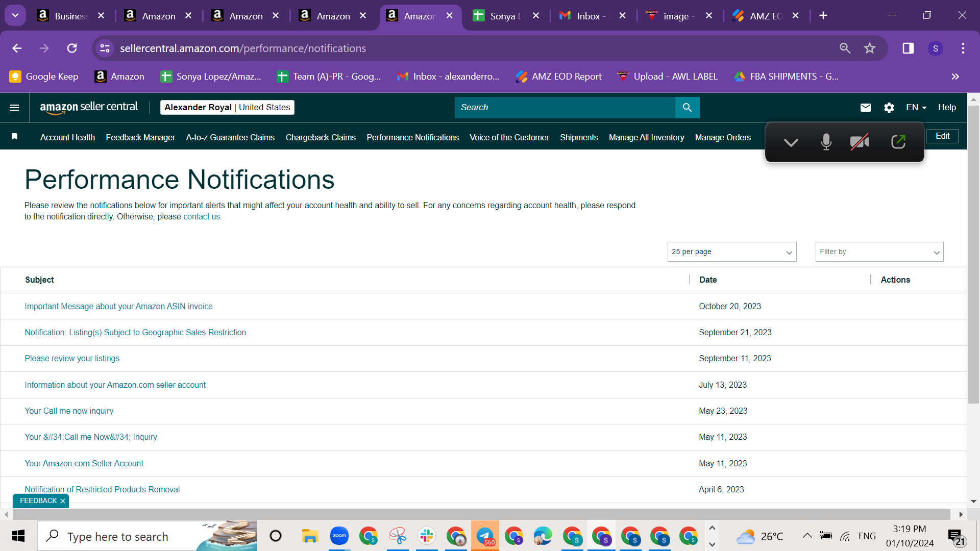Open Your Call me now inquiry notification

pos(69,411)
